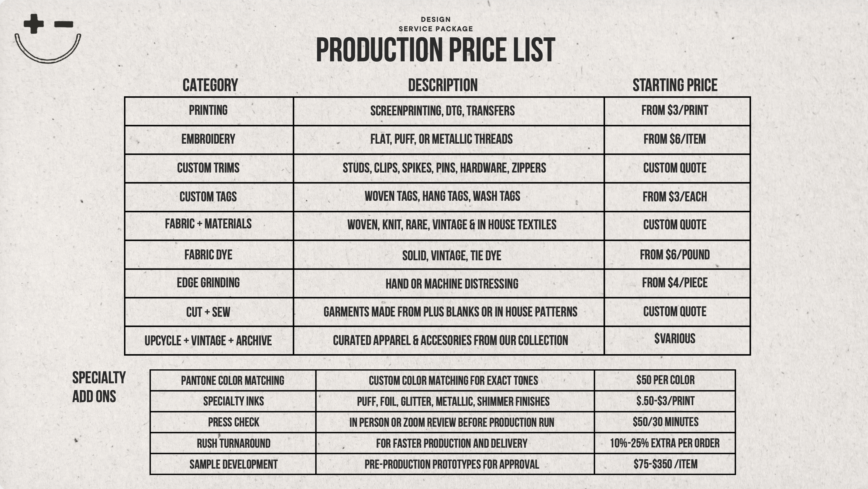Select Upcycle + Vintage + Archive cell
The height and width of the screenshot is (489, 868).
pos(208,341)
